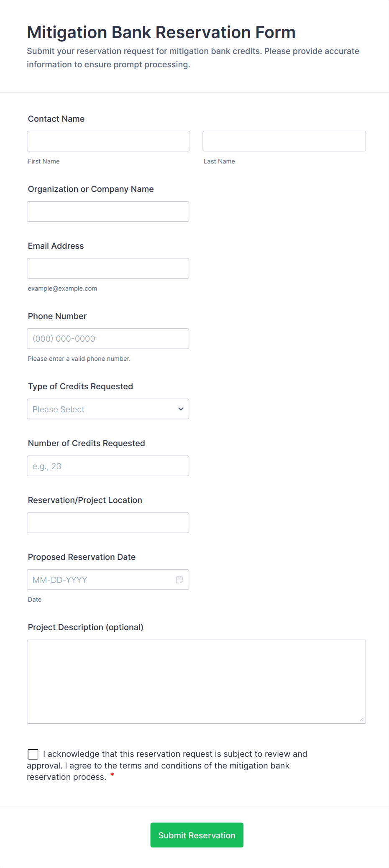389x868 pixels.
Task: Focus the First Name input field
Action: pyautogui.click(x=108, y=141)
